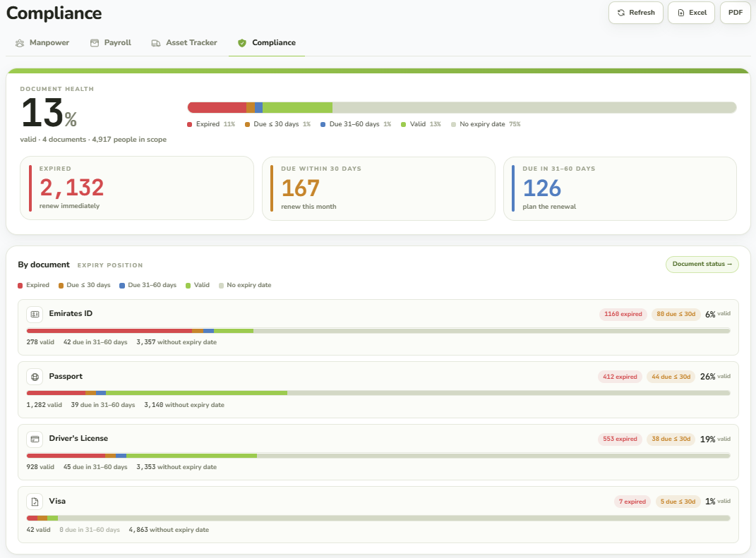
Task: Click the By document heading
Action: point(44,265)
